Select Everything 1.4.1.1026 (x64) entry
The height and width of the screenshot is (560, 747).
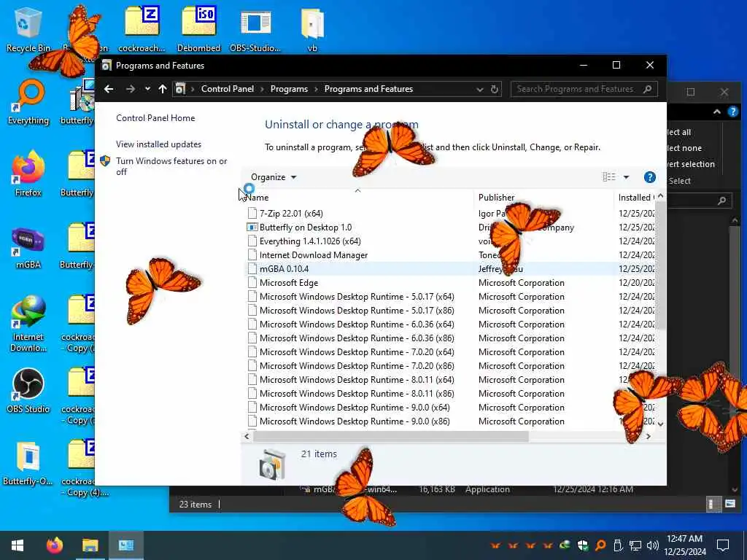point(309,241)
